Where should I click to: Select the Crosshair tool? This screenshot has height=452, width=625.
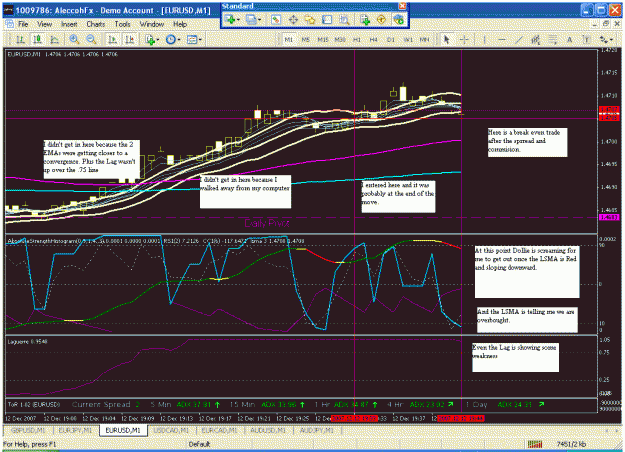(464, 39)
